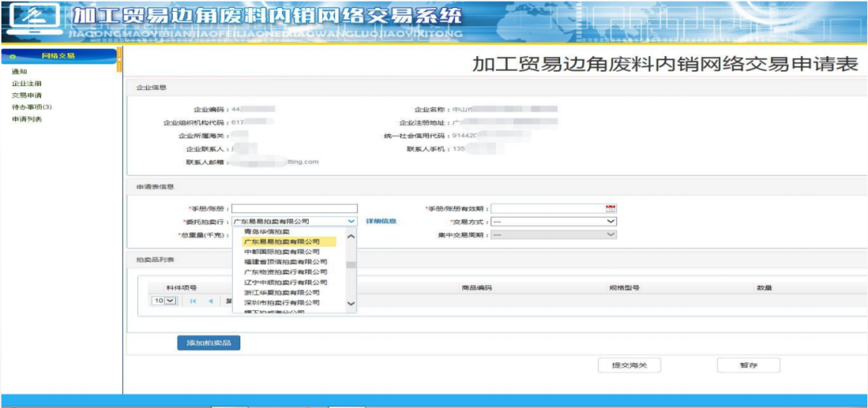Open the calendar icon for 手册/账册有效期
This screenshot has height=408, width=868.
click(611, 208)
